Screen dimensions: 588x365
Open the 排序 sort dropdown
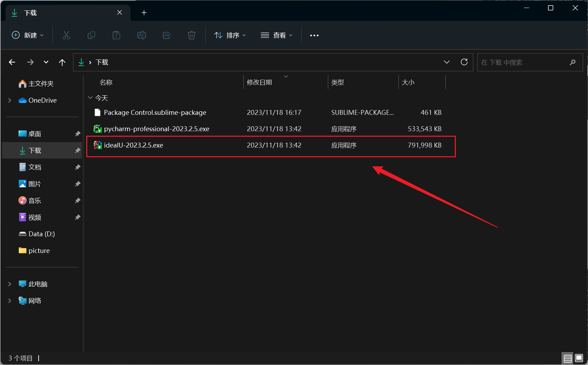click(x=230, y=35)
